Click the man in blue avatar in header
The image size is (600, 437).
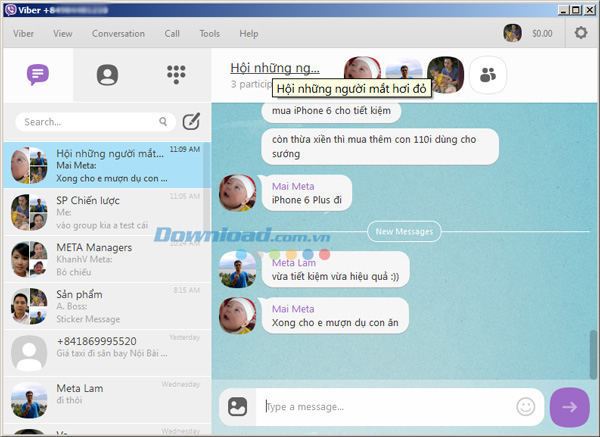click(404, 68)
